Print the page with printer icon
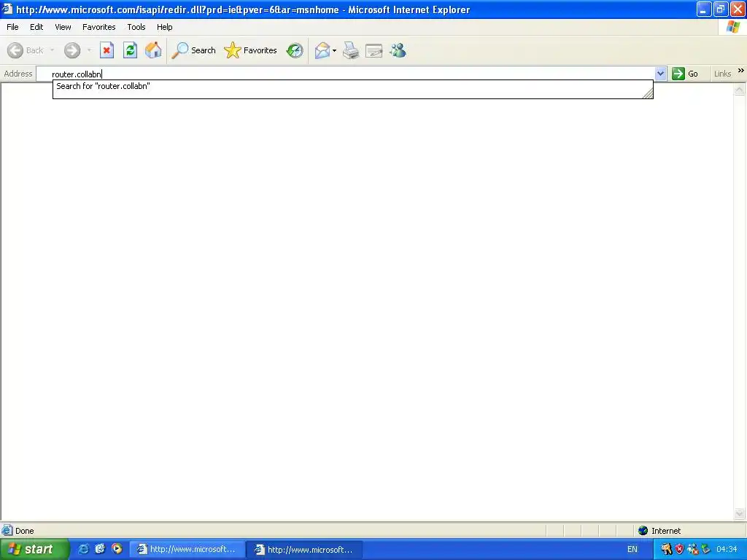The height and width of the screenshot is (560, 747). click(x=351, y=50)
